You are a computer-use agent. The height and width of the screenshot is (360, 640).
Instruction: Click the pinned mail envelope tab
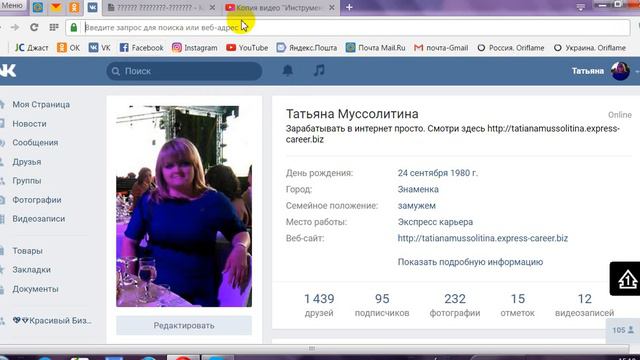[56, 7]
